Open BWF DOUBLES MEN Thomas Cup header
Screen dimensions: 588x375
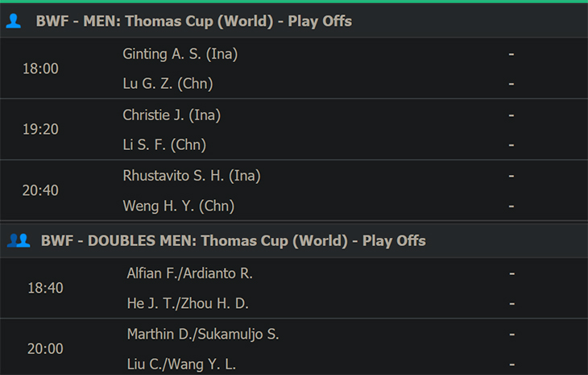(x=234, y=240)
